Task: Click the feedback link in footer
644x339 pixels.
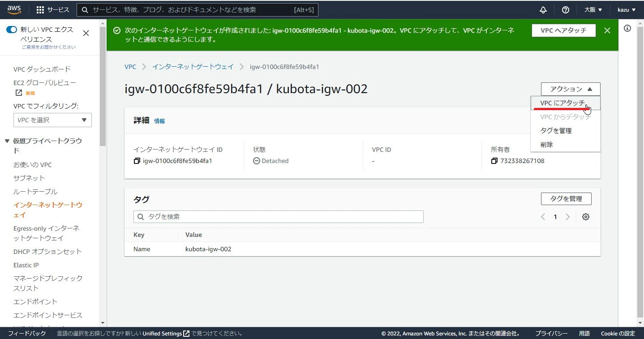Action: pos(27,334)
